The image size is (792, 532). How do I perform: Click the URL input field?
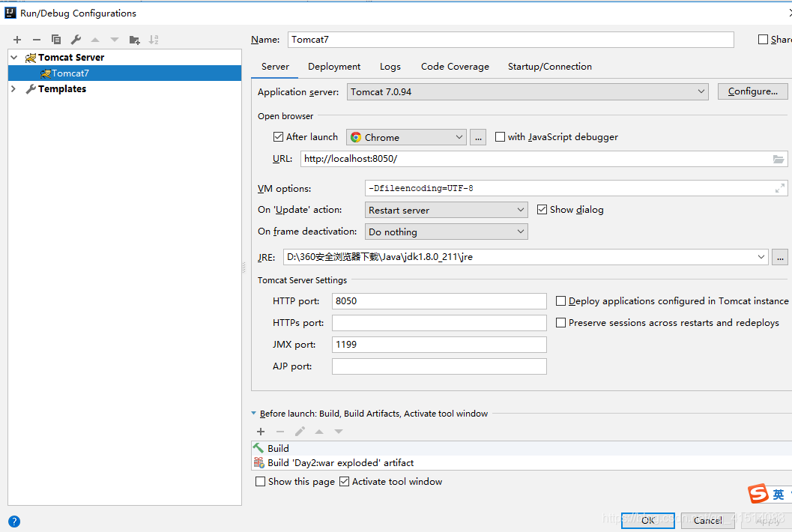click(x=544, y=159)
